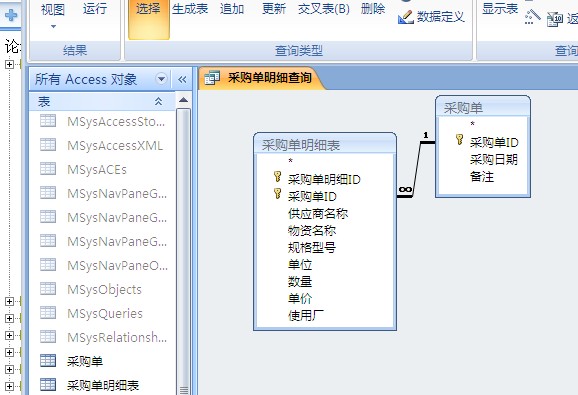The height and width of the screenshot is (395, 578).
Task: Toggle the 生成表 (Make Table) query type
Action: (190, 9)
